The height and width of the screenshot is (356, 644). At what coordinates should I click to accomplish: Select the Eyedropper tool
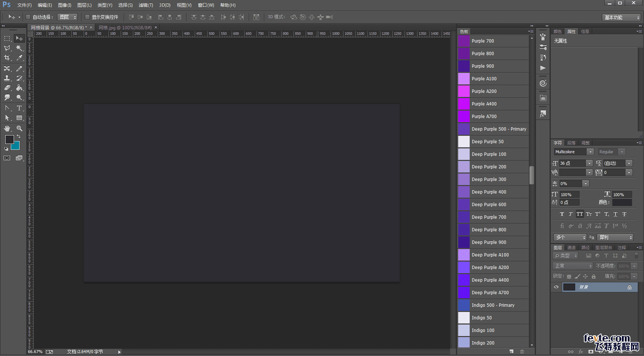coord(19,58)
